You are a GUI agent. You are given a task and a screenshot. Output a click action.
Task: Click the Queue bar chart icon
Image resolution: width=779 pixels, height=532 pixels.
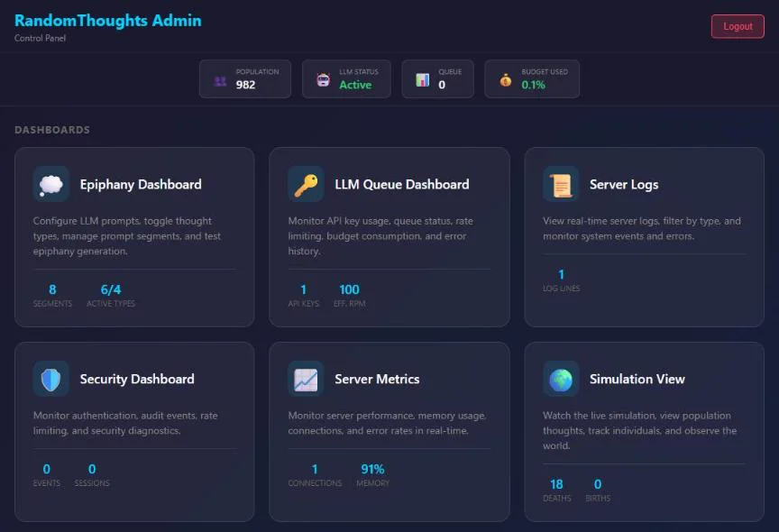click(422, 79)
